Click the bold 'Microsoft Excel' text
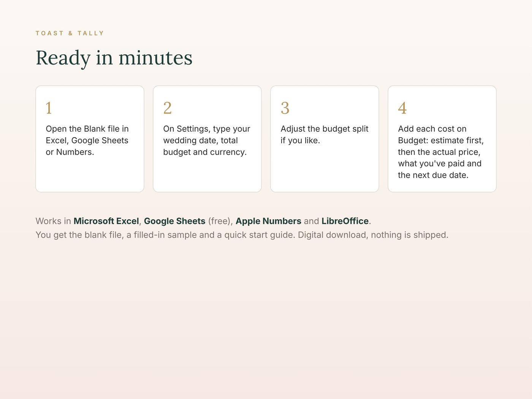This screenshot has width=532, height=399. (106, 221)
